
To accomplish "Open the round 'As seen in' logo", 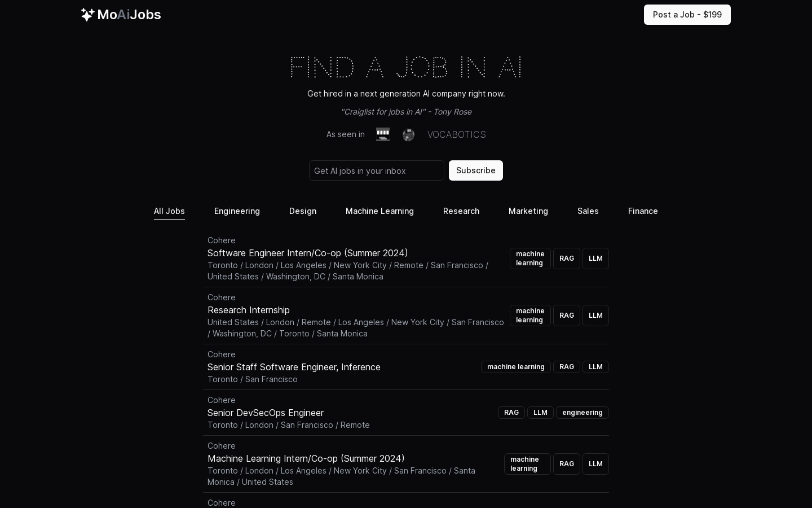I will 409,134.
